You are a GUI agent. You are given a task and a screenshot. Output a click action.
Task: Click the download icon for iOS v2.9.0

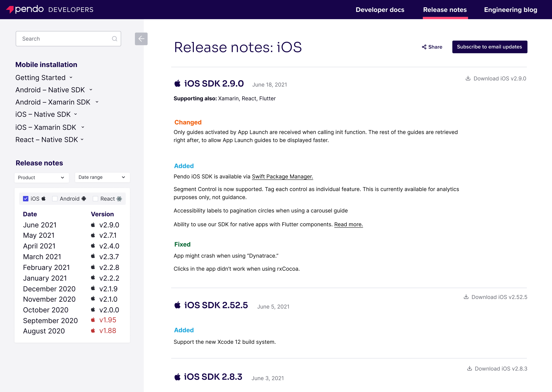pos(468,78)
